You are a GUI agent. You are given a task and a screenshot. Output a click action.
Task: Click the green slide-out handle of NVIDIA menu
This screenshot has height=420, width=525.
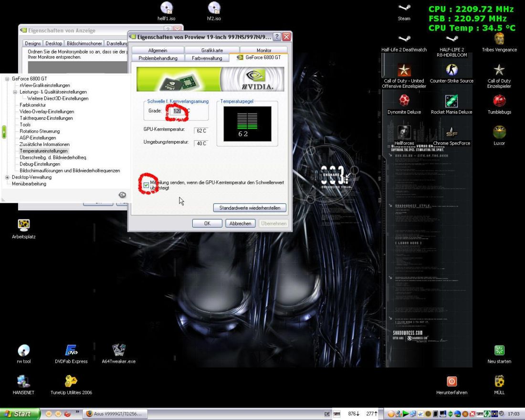(x=4, y=132)
